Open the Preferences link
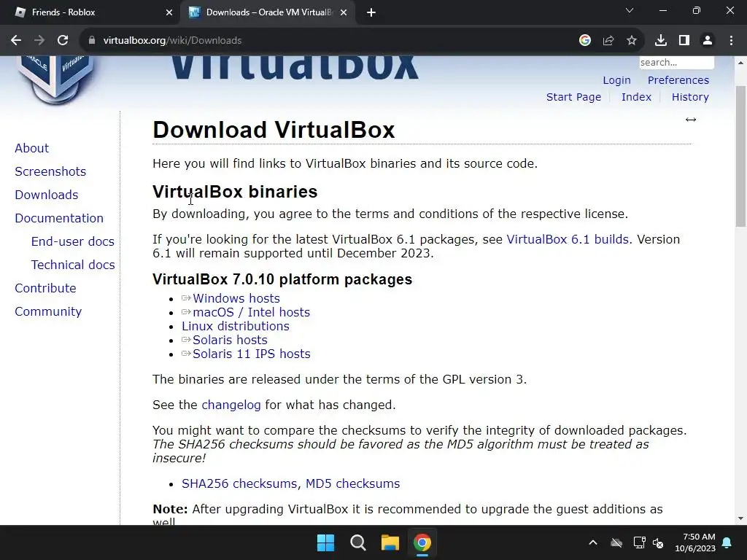Image resolution: width=747 pixels, height=560 pixels. click(678, 80)
